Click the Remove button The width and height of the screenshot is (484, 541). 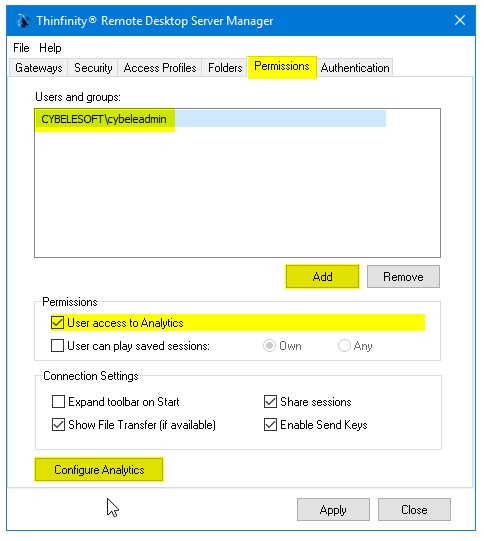click(x=403, y=276)
